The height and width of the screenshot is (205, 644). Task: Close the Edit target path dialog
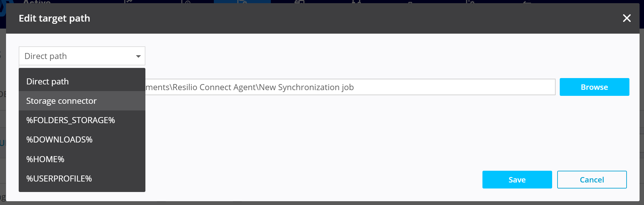click(627, 18)
